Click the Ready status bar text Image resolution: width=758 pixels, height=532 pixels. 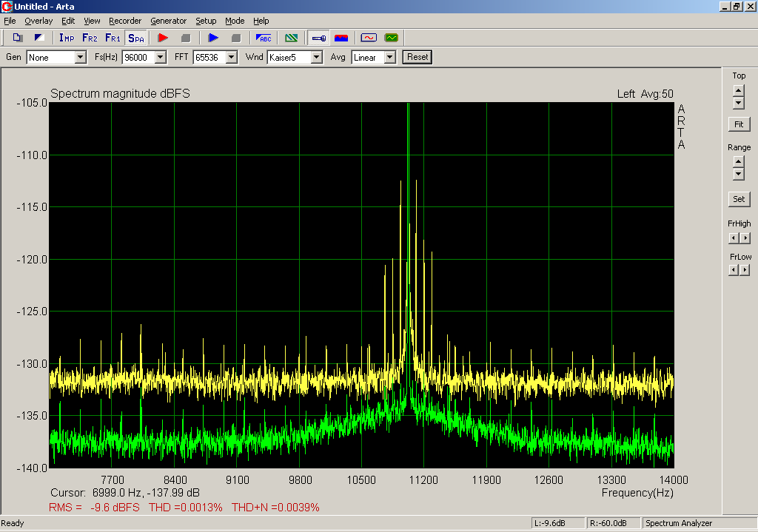(13, 523)
